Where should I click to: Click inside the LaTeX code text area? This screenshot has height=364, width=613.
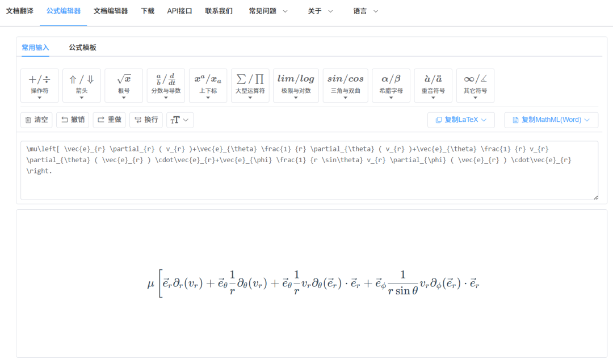tap(309, 170)
